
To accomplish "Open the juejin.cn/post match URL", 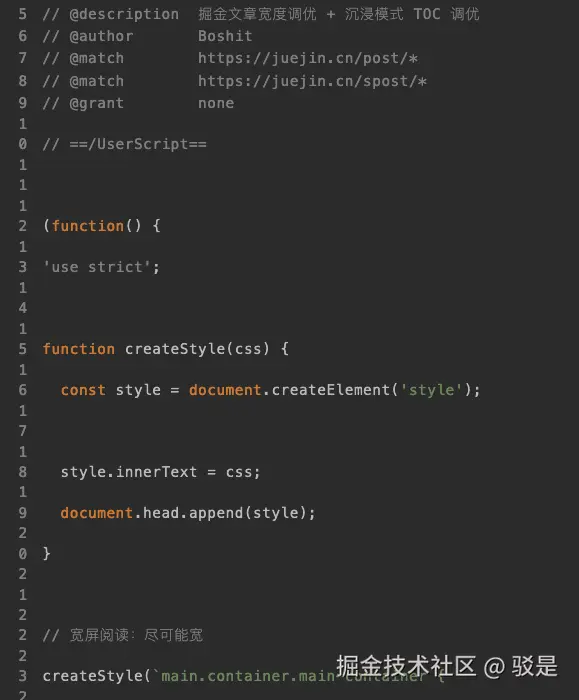I will point(308,58).
